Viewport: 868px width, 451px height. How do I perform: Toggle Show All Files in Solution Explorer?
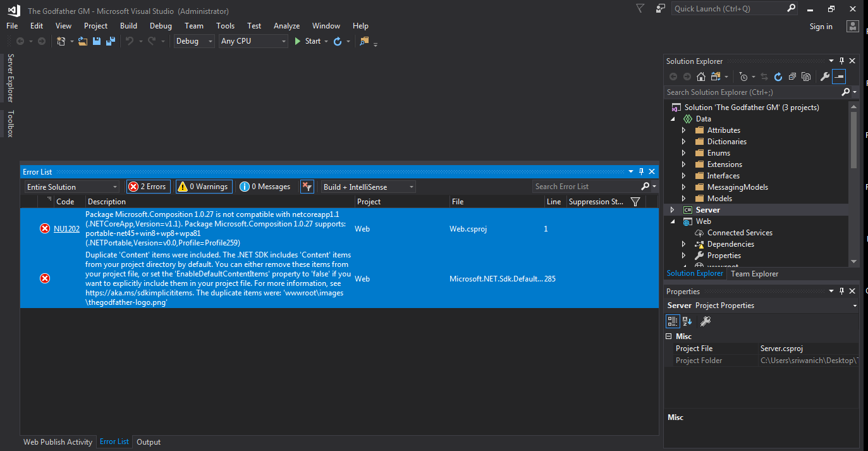806,77
